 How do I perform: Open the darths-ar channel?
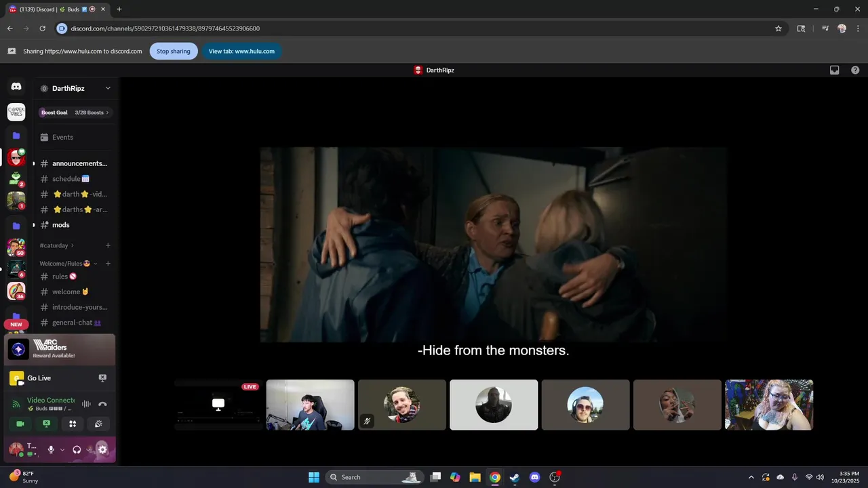(75, 209)
